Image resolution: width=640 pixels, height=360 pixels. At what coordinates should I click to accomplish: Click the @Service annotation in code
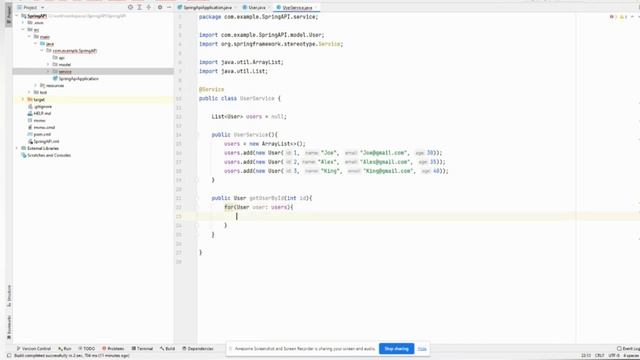(x=211, y=89)
